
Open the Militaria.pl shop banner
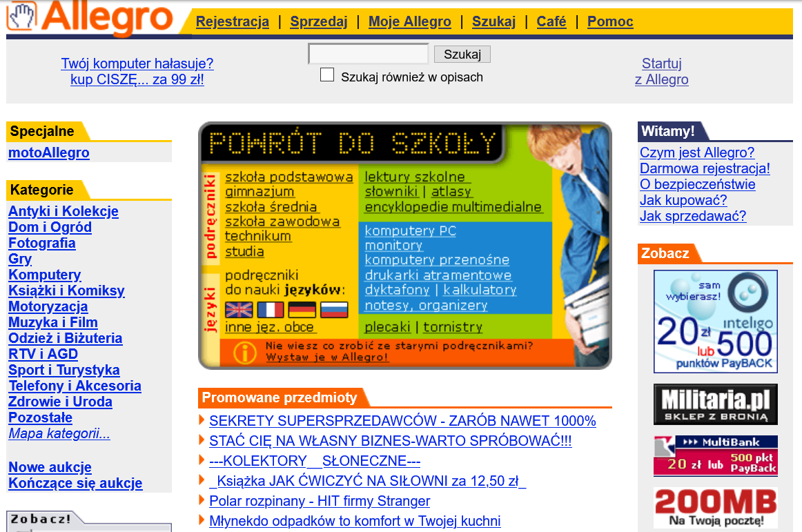(x=715, y=404)
